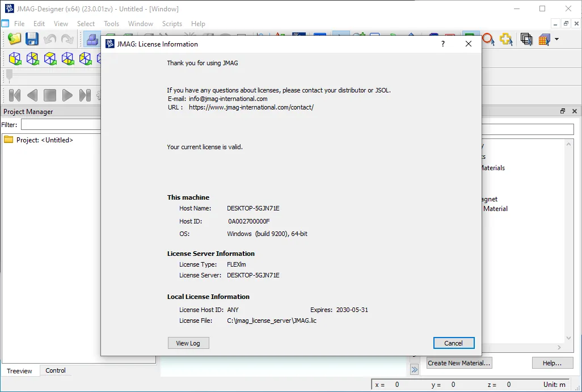Screen dimensions: 582x392
Task: Click the y coordinate value field
Action: tap(453, 385)
